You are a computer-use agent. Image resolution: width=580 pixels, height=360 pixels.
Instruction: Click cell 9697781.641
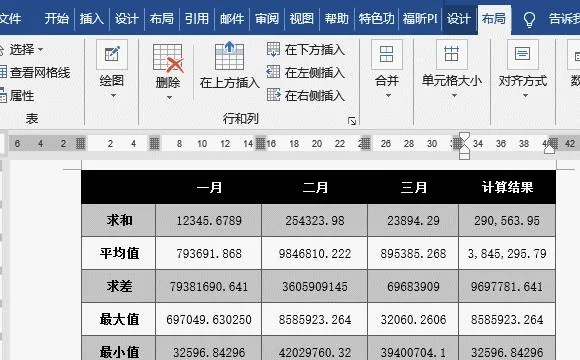pos(507,286)
